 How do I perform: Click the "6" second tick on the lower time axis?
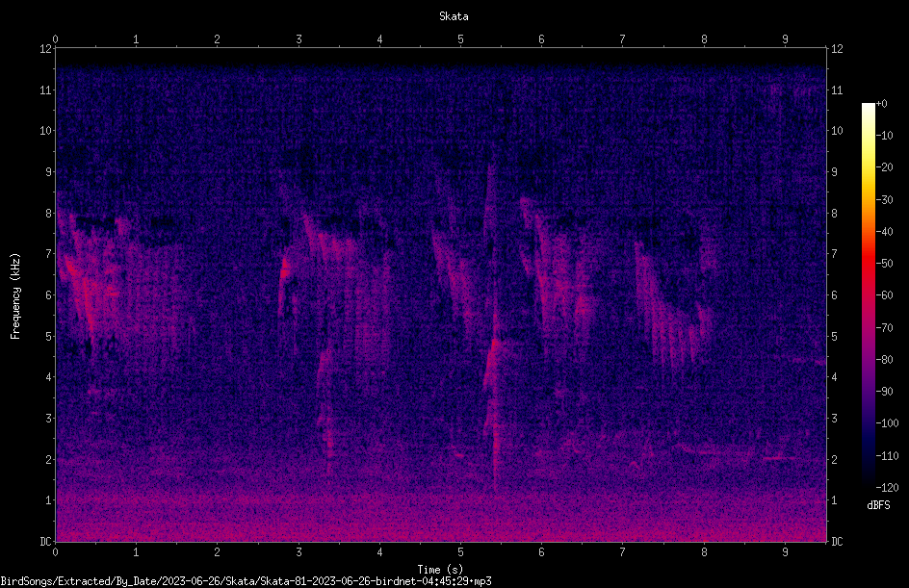[542, 552]
